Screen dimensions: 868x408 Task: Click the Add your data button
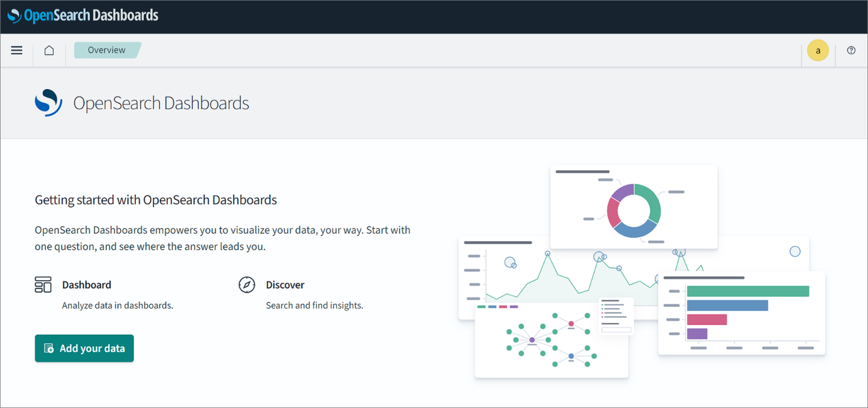click(84, 348)
